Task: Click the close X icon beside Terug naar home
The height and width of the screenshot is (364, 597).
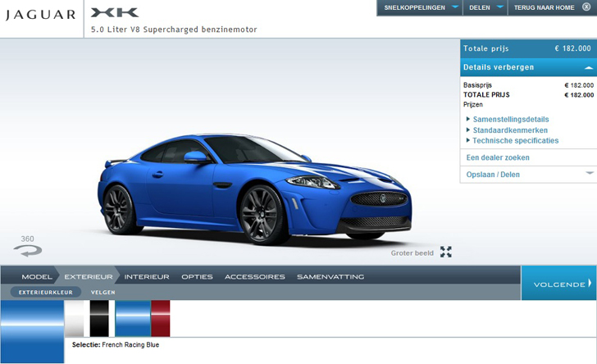Action: [x=586, y=7]
